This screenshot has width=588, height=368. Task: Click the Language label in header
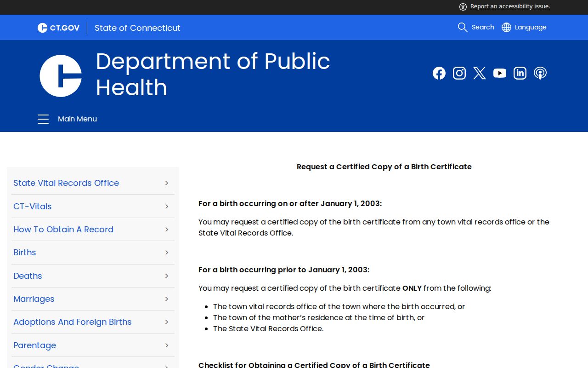point(531,27)
